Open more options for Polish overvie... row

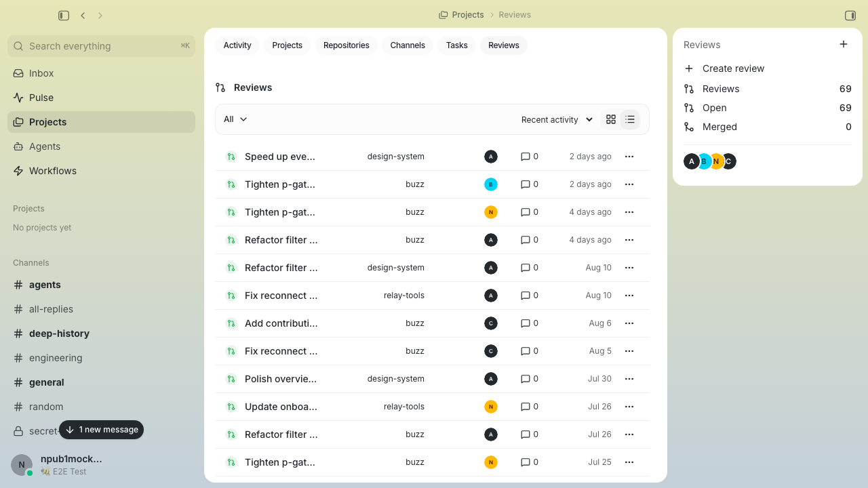point(629,379)
